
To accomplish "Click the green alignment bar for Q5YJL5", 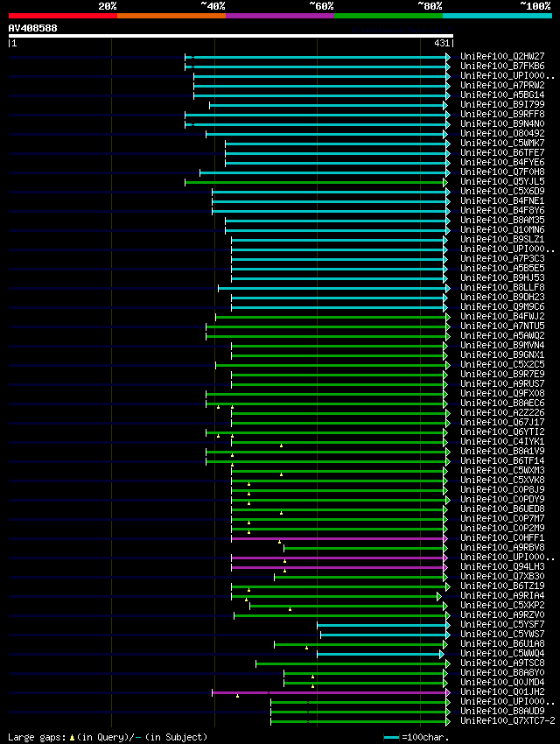I will click(315, 182).
